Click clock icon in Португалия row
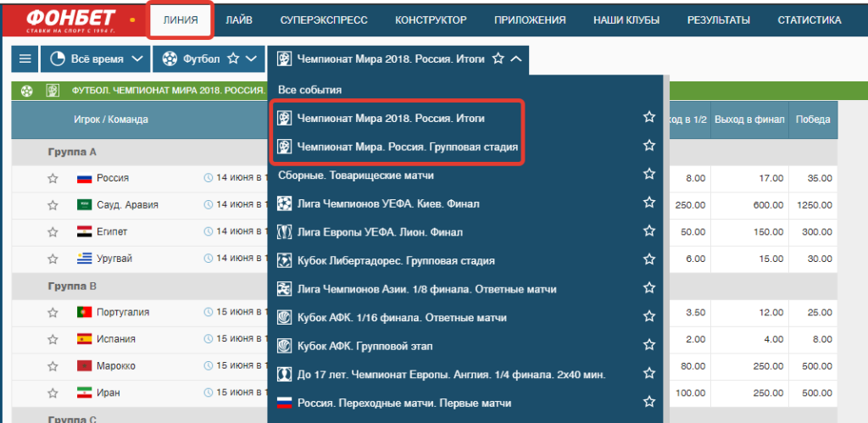Screen dimensions: 868x423 coord(209,312)
